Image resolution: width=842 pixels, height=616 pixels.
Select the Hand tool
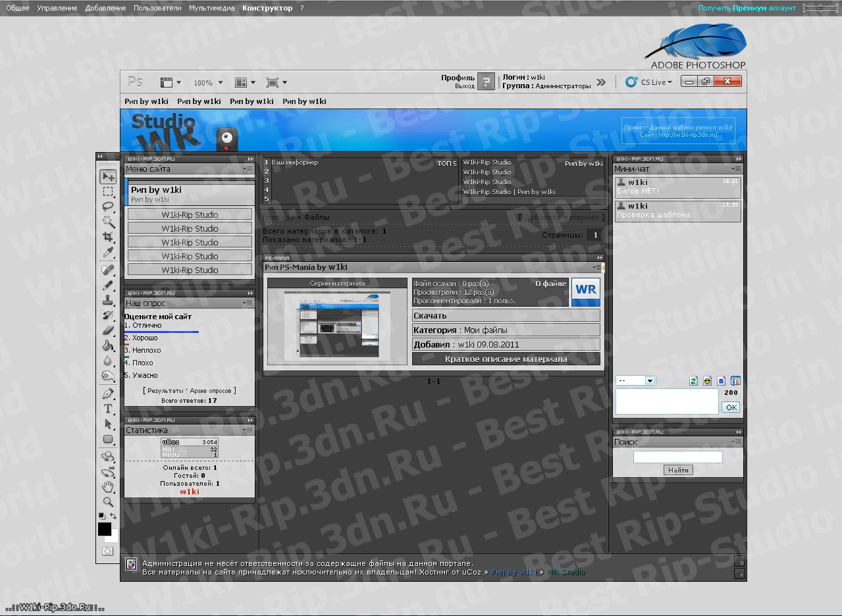(108, 487)
